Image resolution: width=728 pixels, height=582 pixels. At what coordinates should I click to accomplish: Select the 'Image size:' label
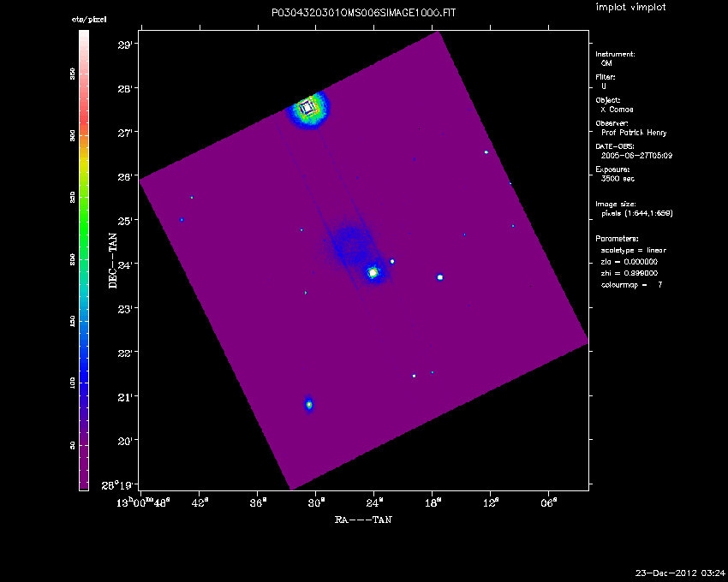coord(616,205)
